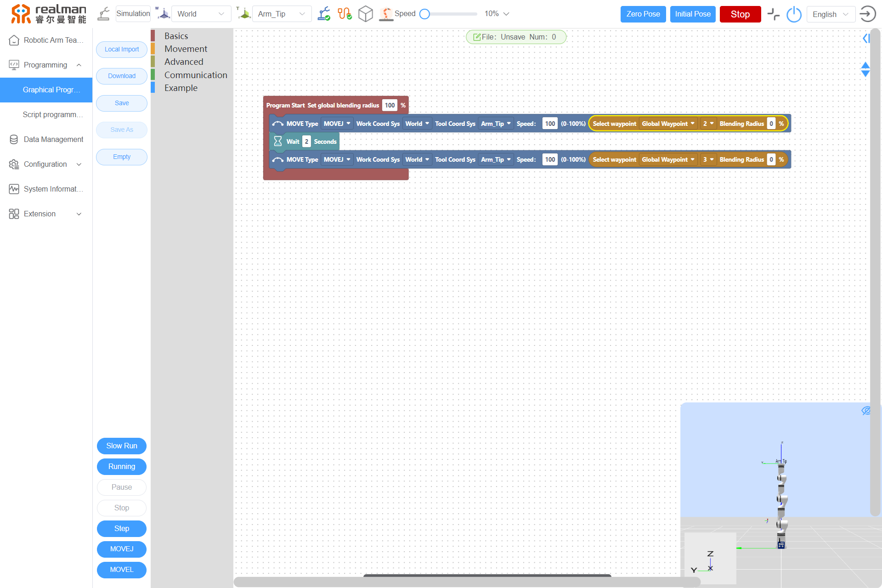Image resolution: width=882 pixels, height=588 pixels.
Task: Click the Empty workspace button
Action: click(x=121, y=156)
